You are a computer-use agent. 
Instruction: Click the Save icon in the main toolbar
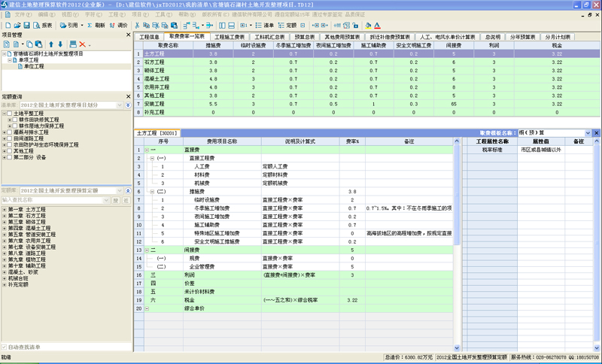(26, 25)
